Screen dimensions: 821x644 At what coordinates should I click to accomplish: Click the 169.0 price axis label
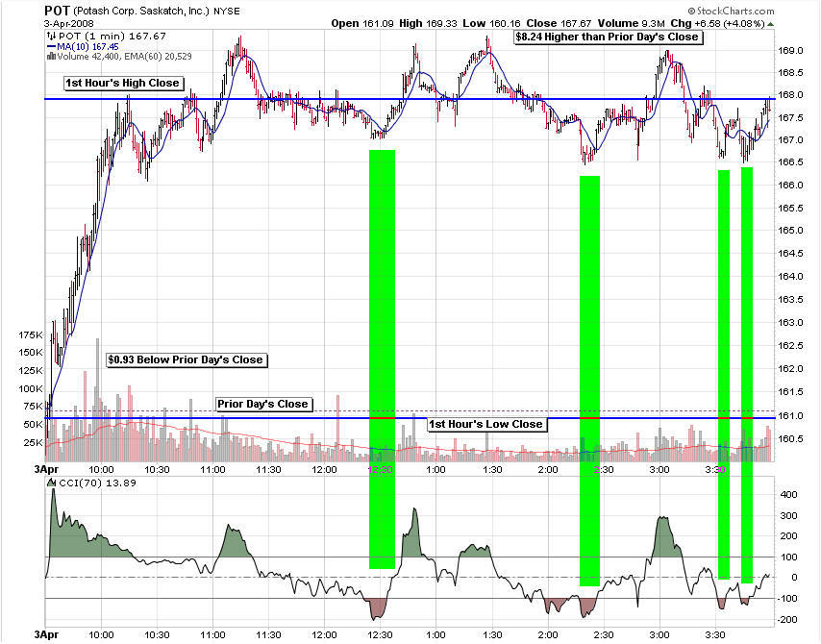790,51
